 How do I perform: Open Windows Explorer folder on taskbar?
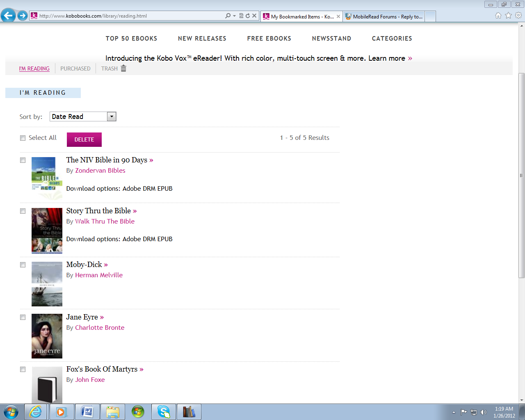pos(112,412)
